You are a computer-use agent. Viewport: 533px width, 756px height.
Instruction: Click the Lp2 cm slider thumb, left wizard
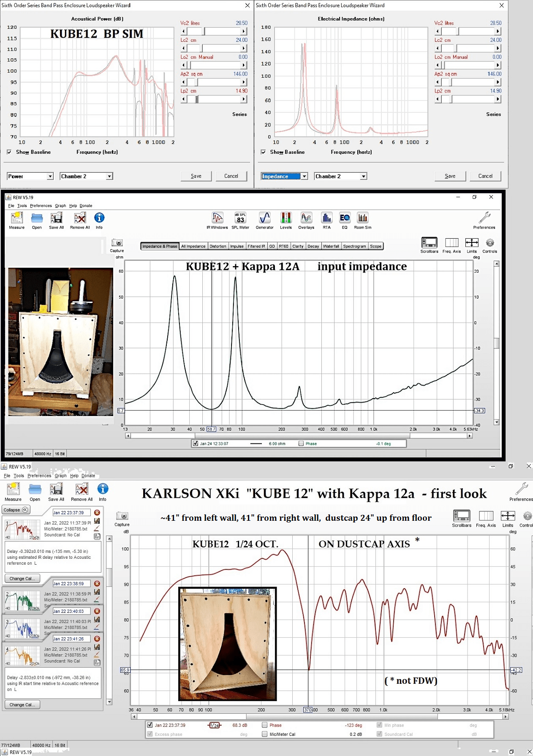[x=197, y=99]
